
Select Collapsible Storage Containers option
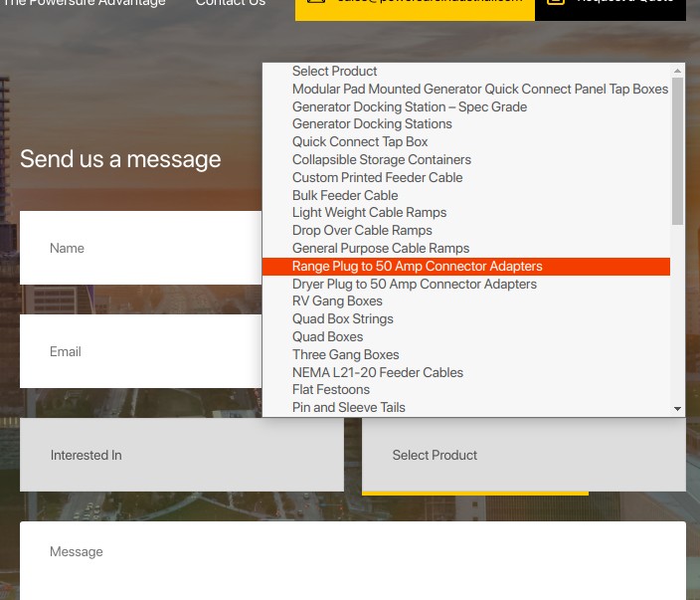click(x=381, y=159)
